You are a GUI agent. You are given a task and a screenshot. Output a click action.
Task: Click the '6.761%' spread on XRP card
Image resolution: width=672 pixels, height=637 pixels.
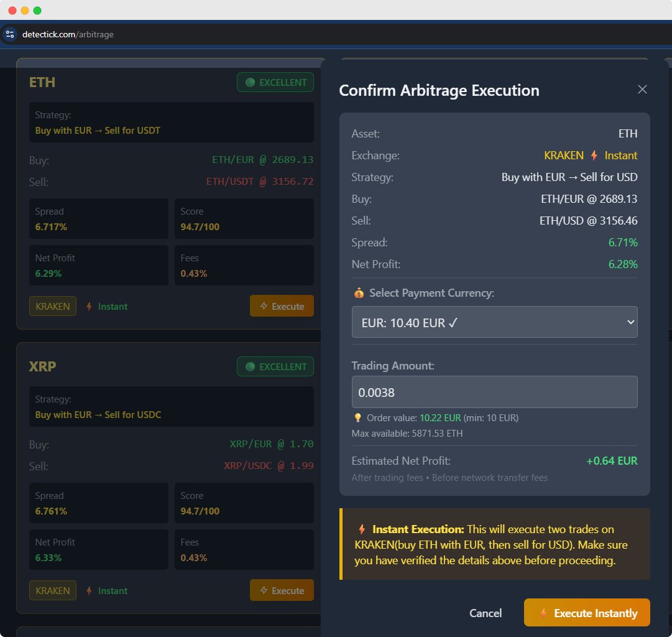tap(51, 511)
